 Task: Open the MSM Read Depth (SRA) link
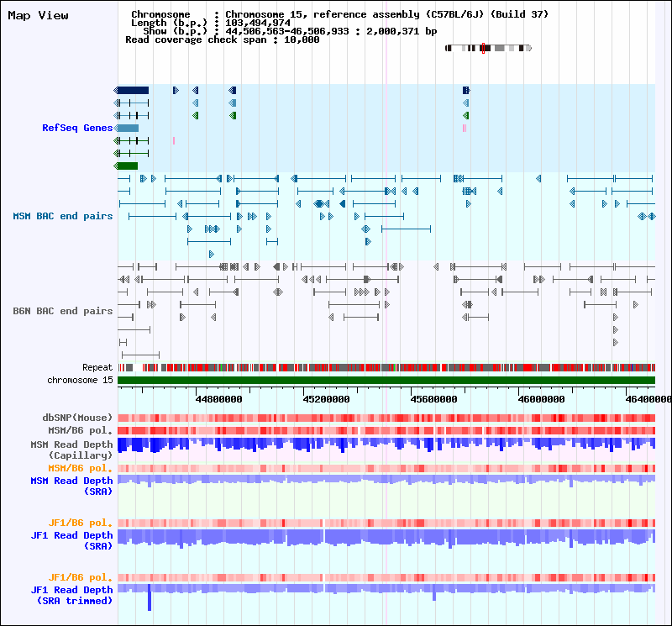tap(71, 487)
